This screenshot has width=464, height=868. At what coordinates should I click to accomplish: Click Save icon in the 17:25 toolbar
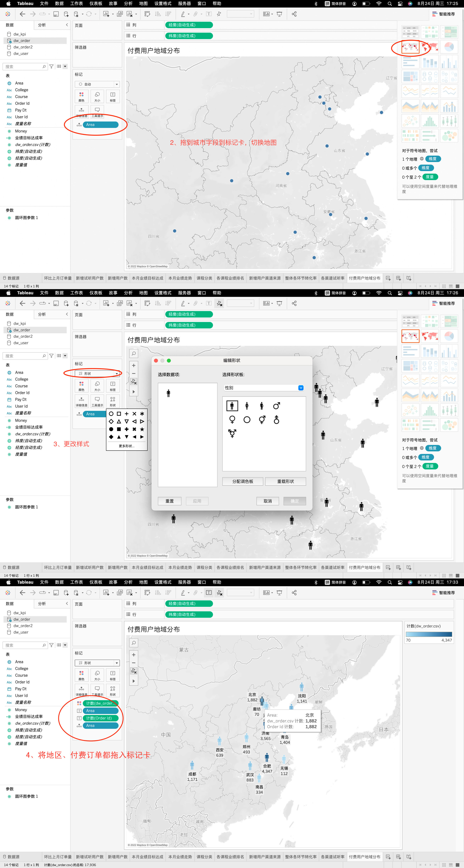click(x=56, y=14)
